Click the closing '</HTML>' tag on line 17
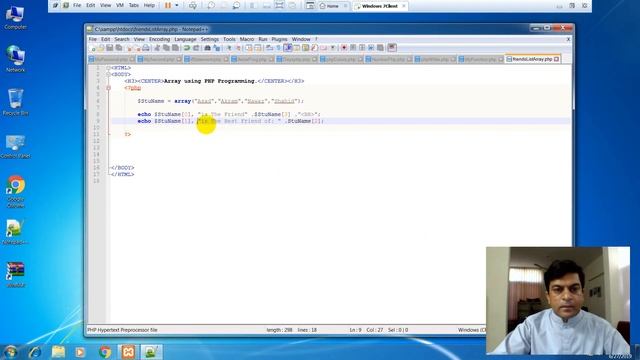The width and height of the screenshot is (640, 360). [122, 174]
